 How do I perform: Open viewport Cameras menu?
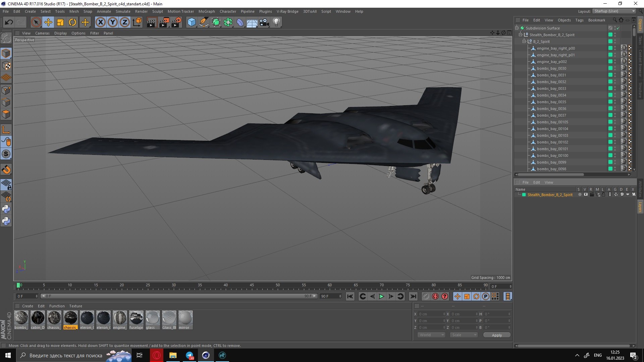tap(42, 33)
